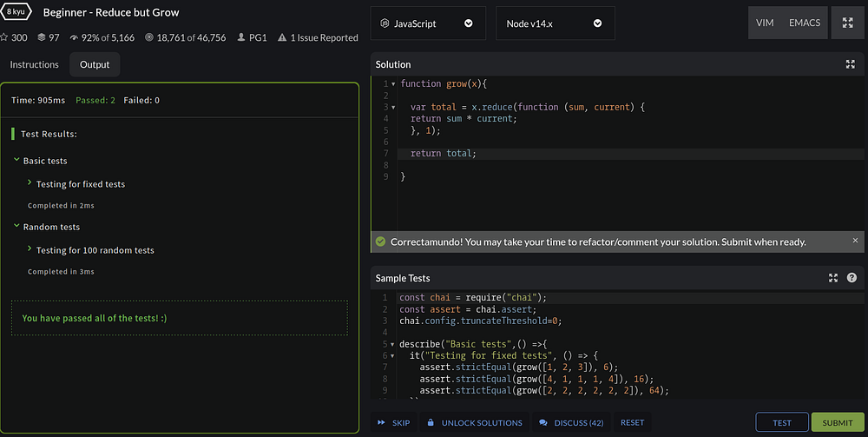The width and height of the screenshot is (868, 437).
Task: Select the Output tab
Action: (95, 64)
